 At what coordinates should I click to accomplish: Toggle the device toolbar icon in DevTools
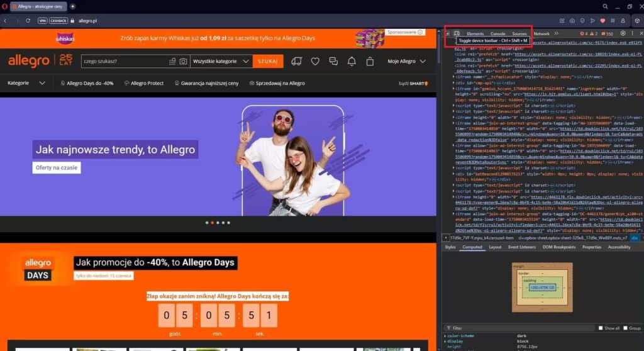pos(457,33)
